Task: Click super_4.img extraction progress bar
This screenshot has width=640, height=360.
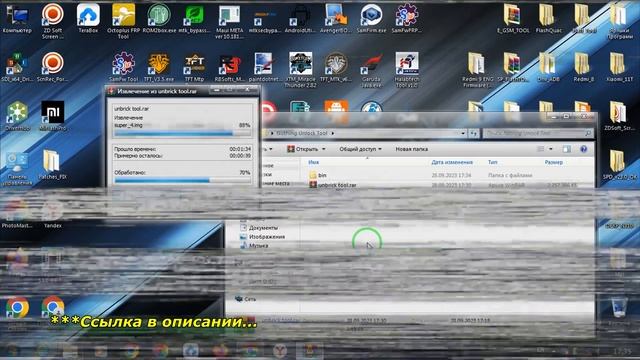Action: (x=182, y=133)
